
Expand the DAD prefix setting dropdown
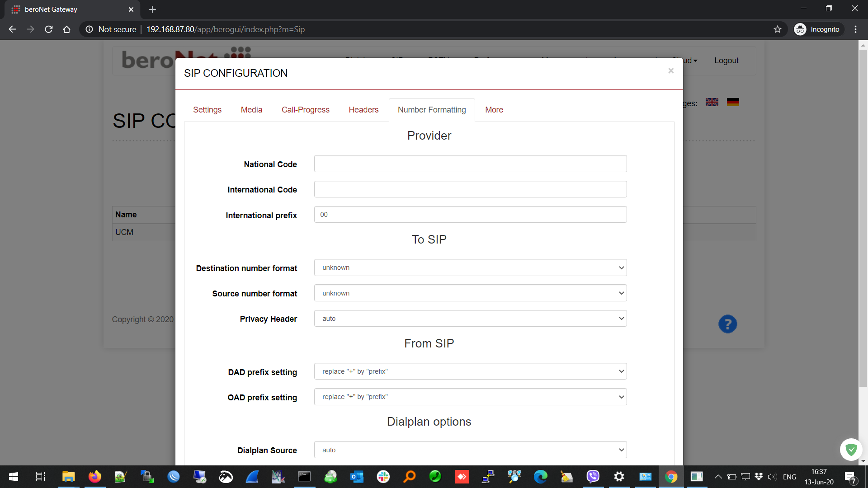point(470,371)
